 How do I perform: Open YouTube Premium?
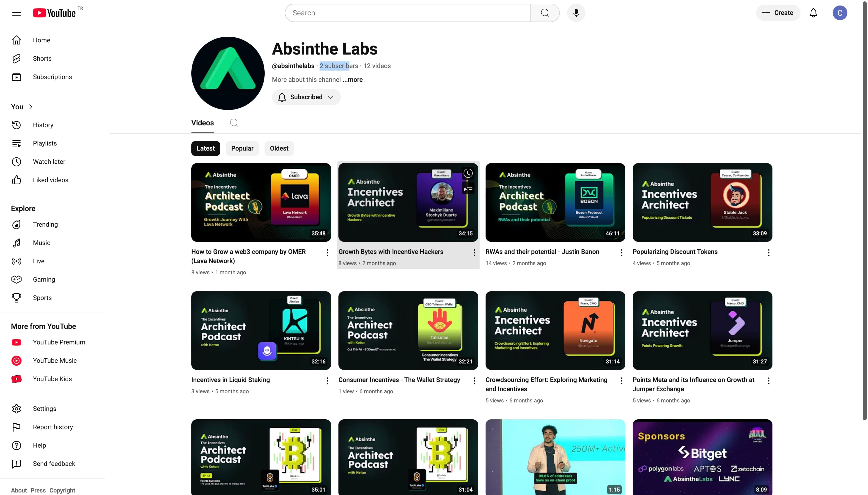pos(55,342)
